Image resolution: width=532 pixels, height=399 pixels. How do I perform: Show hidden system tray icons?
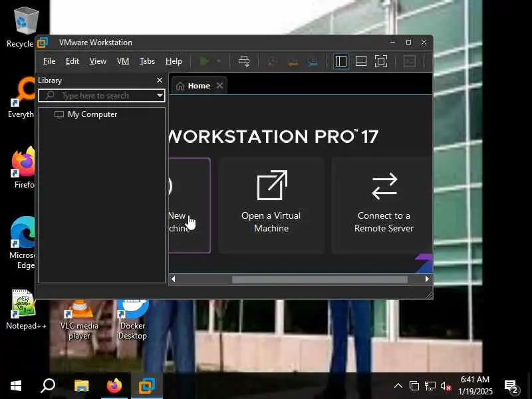(398, 386)
